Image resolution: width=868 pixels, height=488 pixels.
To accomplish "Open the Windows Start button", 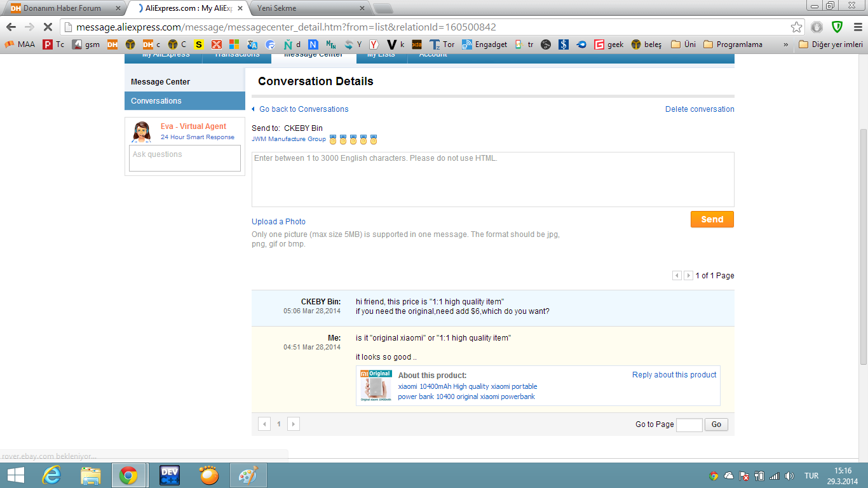I will pyautogui.click(x=15, y=475).
